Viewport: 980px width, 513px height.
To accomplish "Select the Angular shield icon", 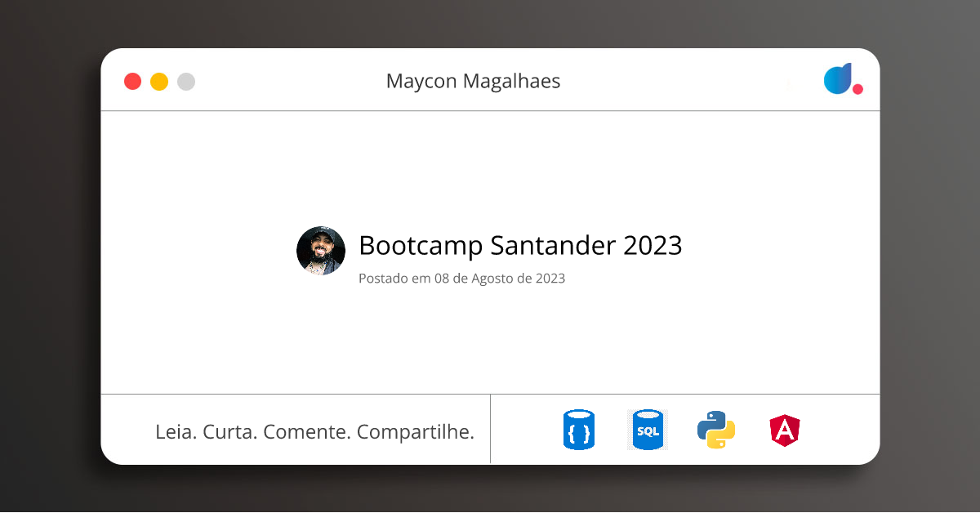I will [786, 429].
